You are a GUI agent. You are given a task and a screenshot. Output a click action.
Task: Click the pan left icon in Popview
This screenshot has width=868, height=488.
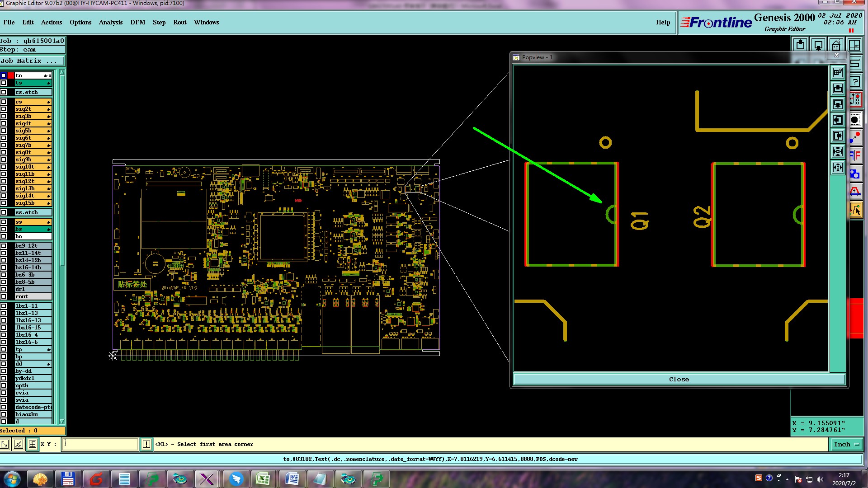(838, 120)
